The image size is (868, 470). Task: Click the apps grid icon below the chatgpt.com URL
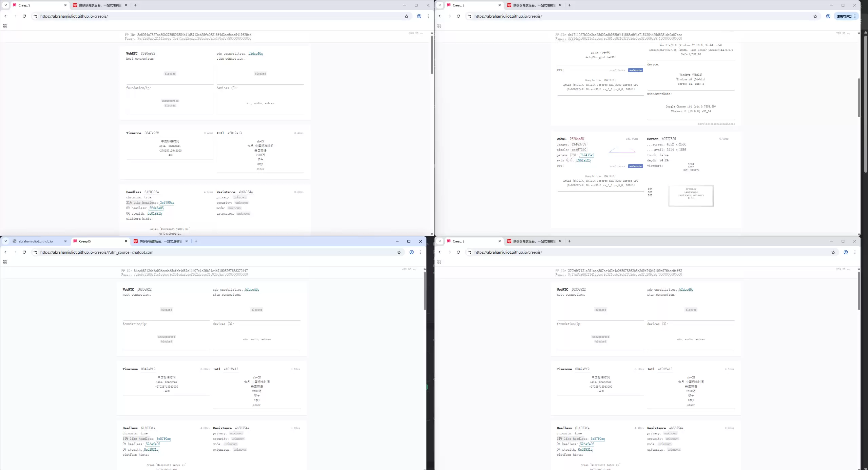[x=5, y=262]
